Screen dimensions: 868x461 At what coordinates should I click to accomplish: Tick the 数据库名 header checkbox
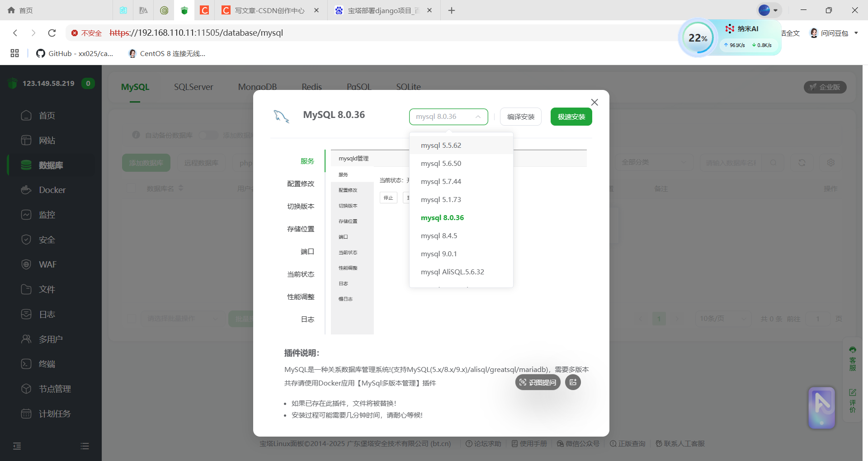coord(132,188)
